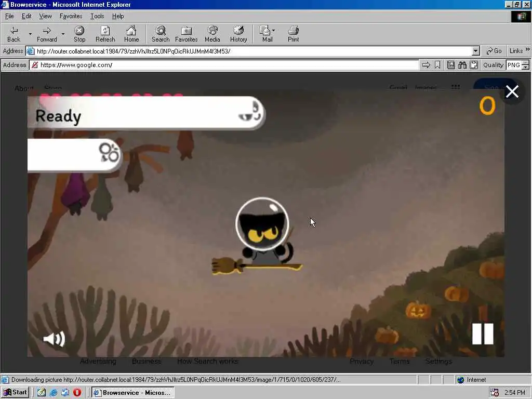Expand the Links toolbar chevron

[x=528, y=50]
